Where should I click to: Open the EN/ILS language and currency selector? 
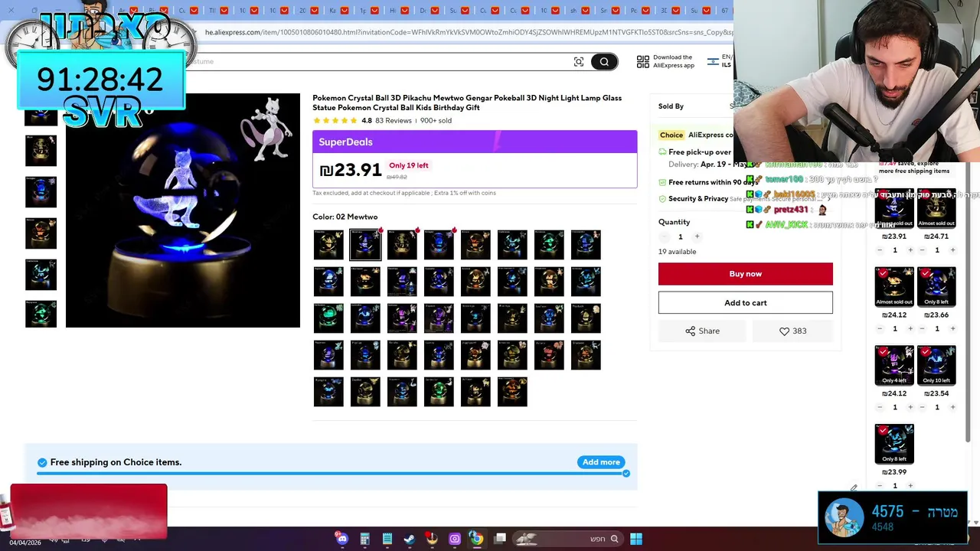(720, 60)
